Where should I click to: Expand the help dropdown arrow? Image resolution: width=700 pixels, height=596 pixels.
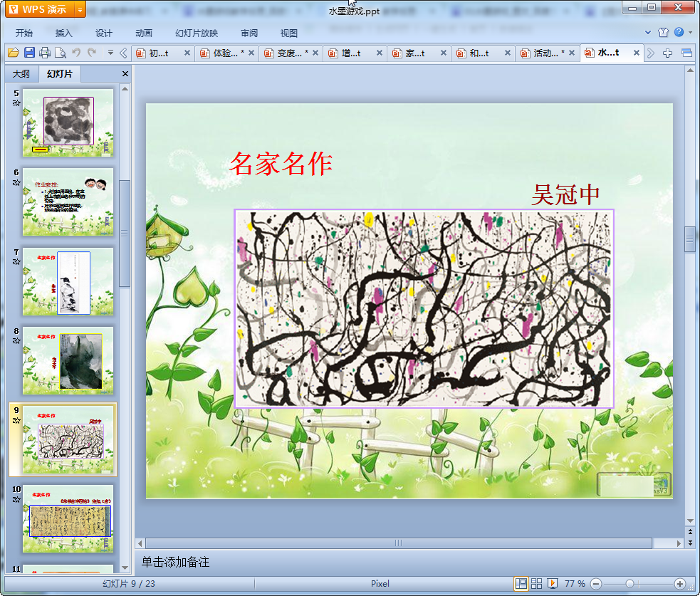pos(690,32)
